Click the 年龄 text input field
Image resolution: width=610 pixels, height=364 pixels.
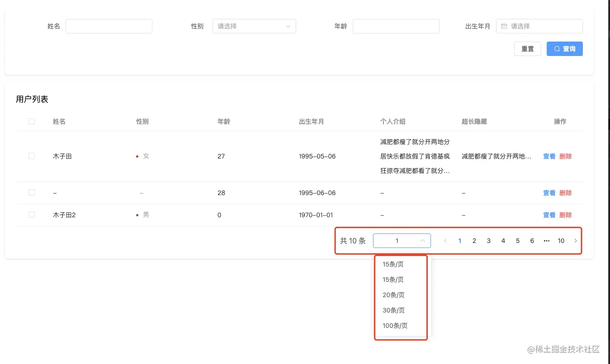[396, 26]
